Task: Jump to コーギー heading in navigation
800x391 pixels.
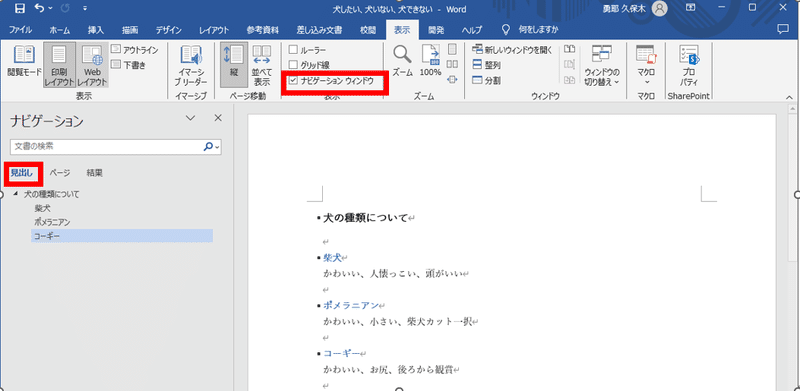Action: click(122, 236)
